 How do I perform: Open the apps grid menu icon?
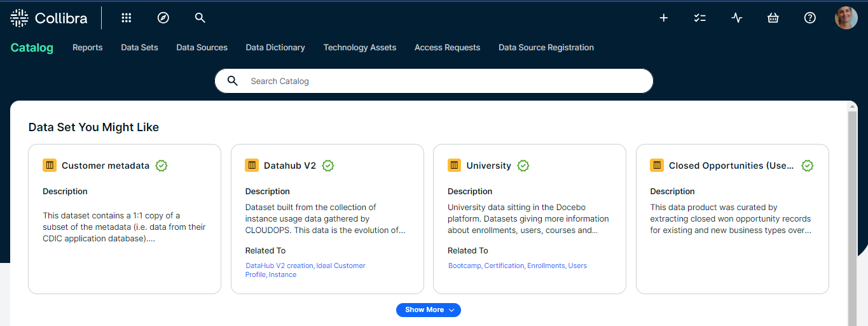(127, 18)
